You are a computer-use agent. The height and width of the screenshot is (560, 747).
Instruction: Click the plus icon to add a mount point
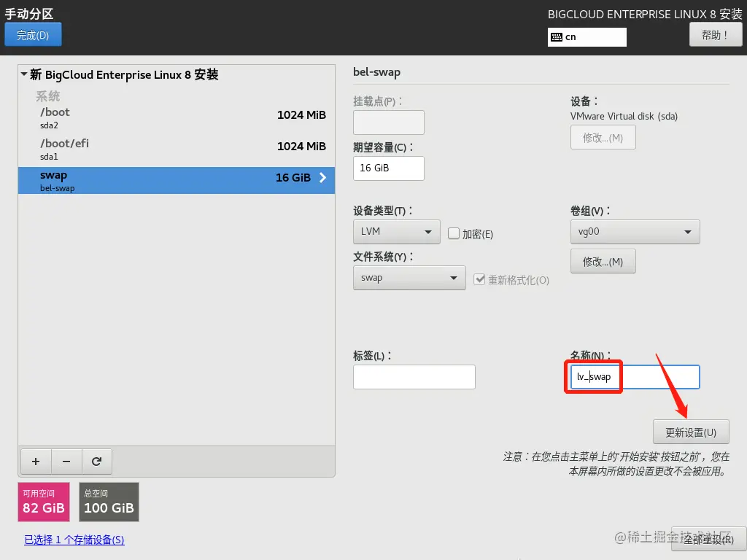click(x=36, y=462)
